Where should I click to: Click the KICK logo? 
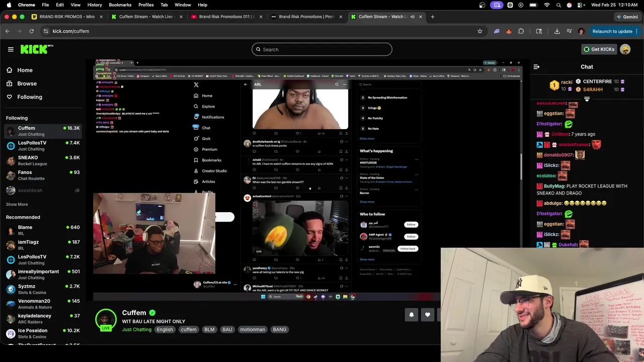click(x=37, y=49)
